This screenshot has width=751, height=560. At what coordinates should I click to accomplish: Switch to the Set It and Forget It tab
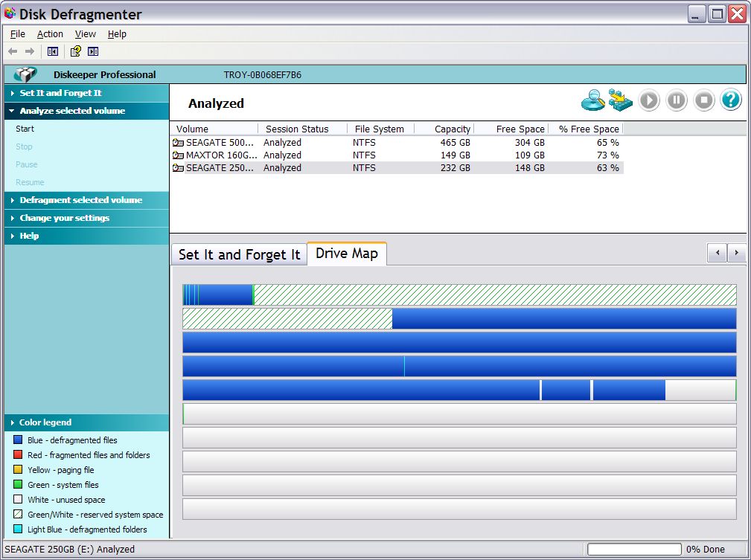coord(239,254)
